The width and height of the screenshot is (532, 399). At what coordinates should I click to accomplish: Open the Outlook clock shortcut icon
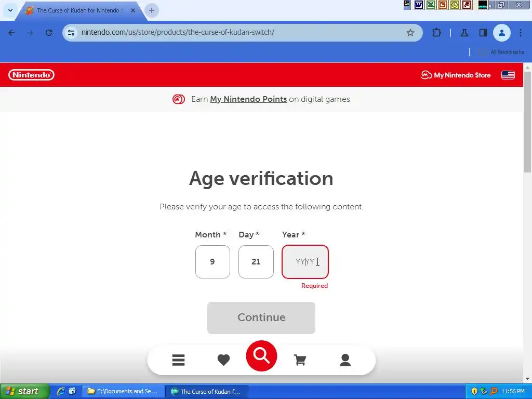(x=455, y=5)
